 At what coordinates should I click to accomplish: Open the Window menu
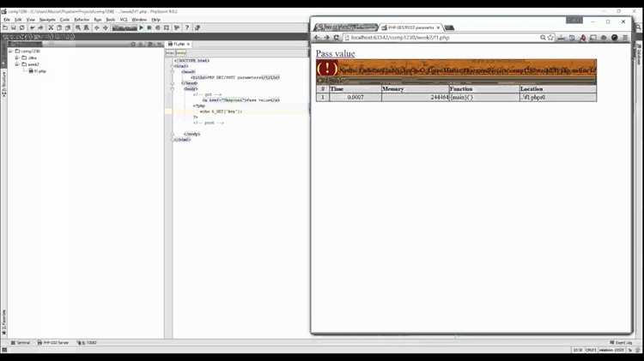pyautogui.click(x=139, y=20)
